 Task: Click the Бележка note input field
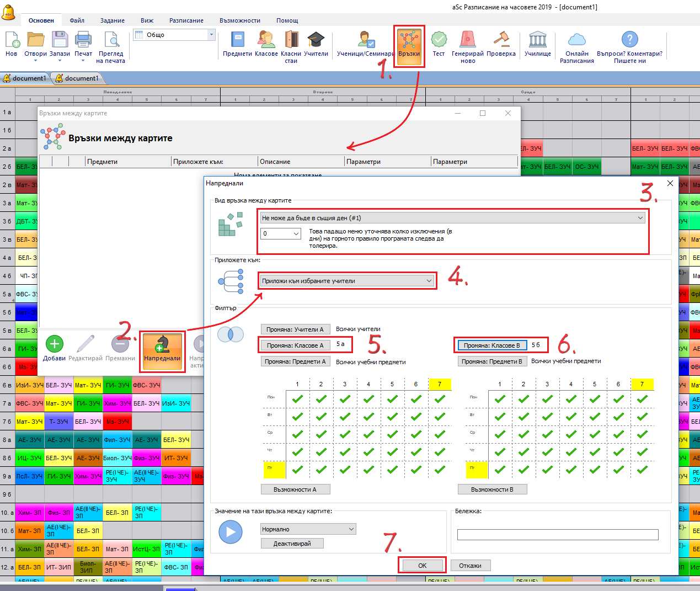click(x=557, y=535)
